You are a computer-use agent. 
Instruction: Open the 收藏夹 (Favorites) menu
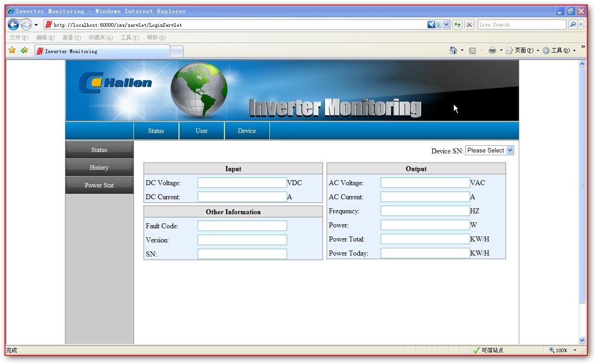(x=100, y=38)
